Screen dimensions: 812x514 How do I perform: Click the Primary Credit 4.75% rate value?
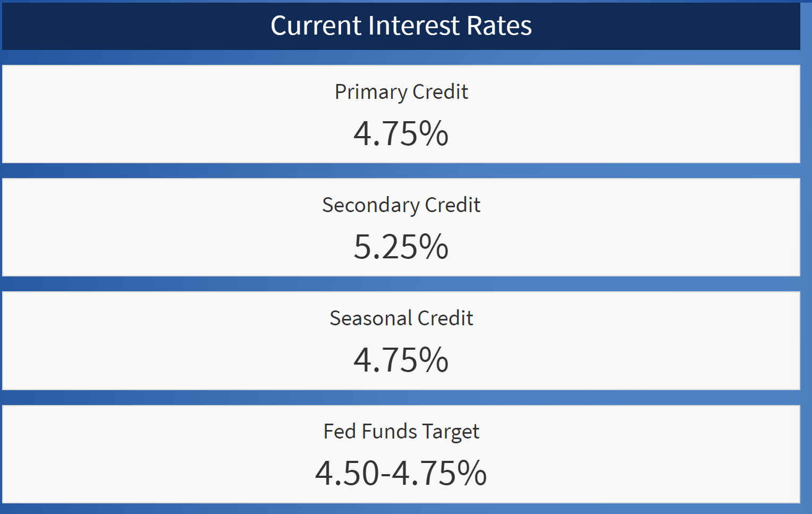401,133
